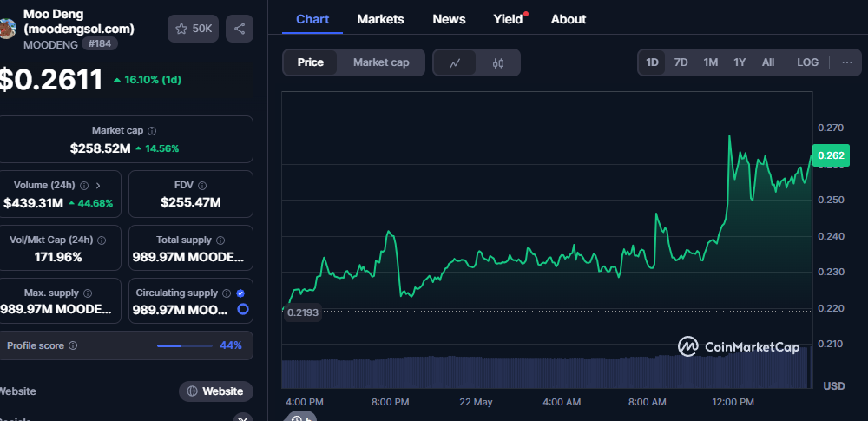Click the FDV info icon
868x421 pixels.
202,186
